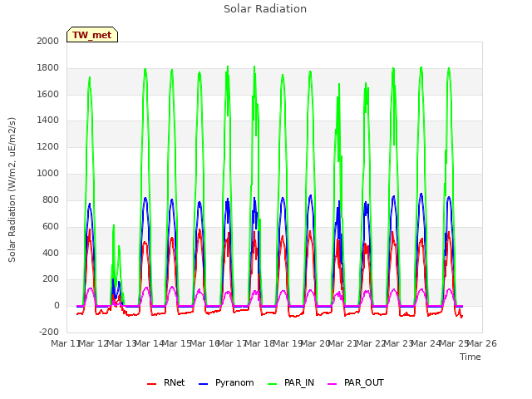Click the Mar 22 x-axis tick label
This screenshot has height=399, width=532.
coord(371,343)
